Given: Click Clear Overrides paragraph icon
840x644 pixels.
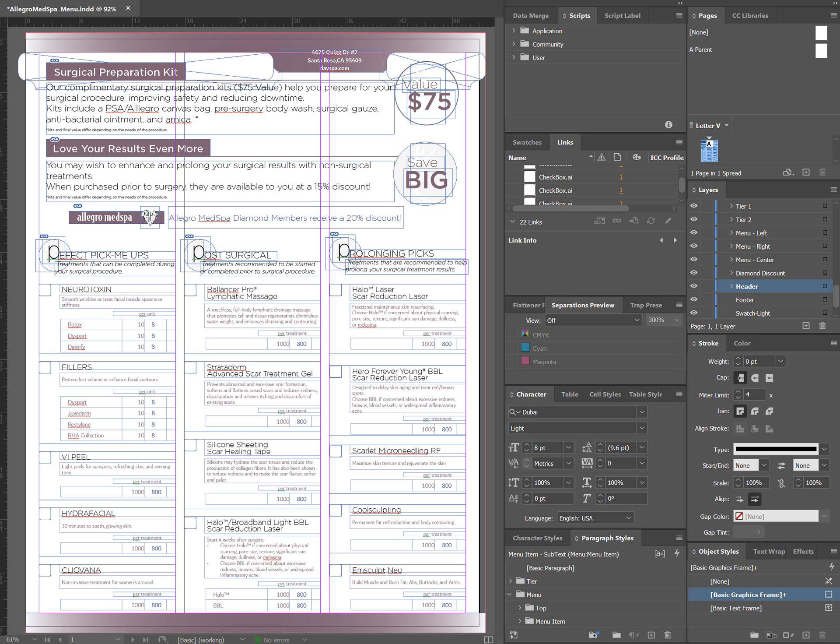Looking at the screenshot, I should pyautogui.click(x=633, y=635).
